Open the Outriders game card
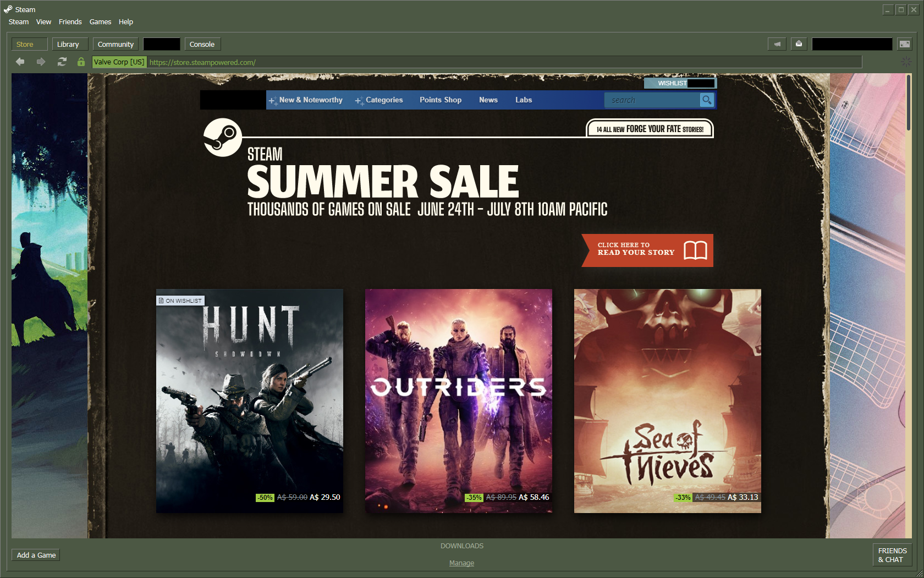 click(x=459, y=401)
